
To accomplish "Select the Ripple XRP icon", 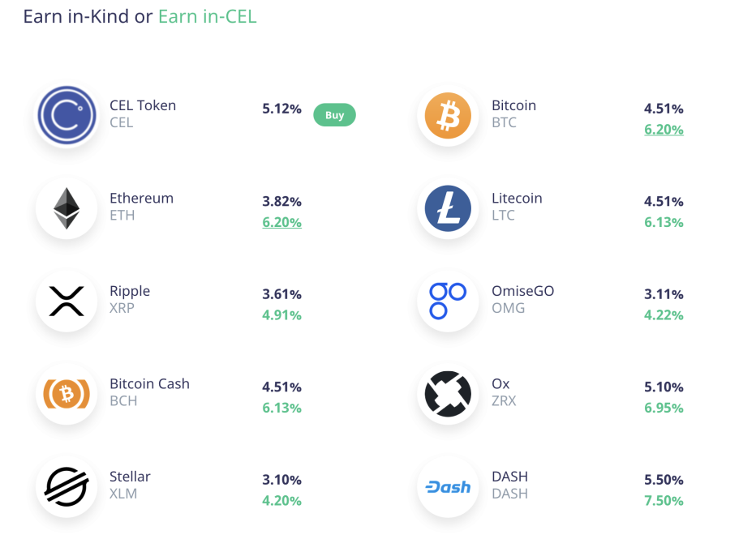I will point(66,301).
